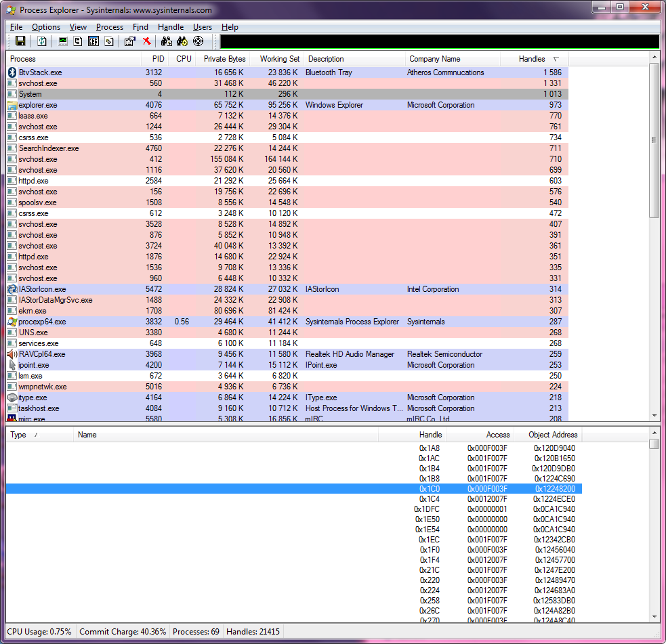This screenshot has height=644, width=666.
Task: Sort by the PID column header
Action: tap(155, 59)
